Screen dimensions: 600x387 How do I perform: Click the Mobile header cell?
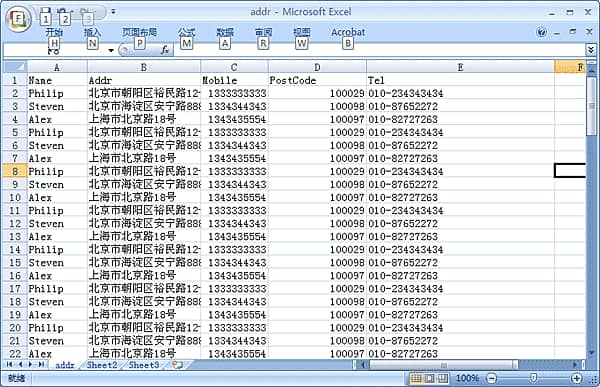234,80
